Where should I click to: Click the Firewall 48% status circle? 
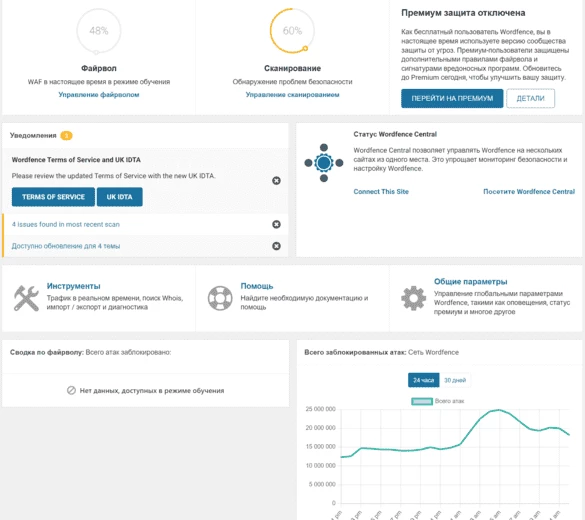pos(98,31)
